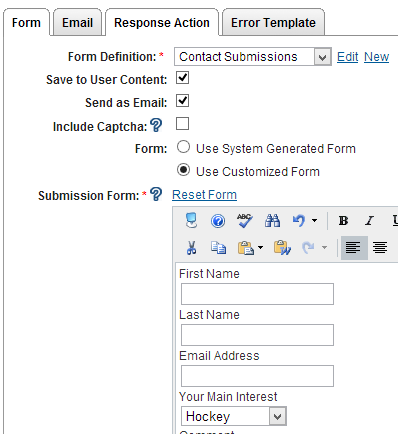Click the Reset Form link
398x434 pixels.
click(204, 195)
